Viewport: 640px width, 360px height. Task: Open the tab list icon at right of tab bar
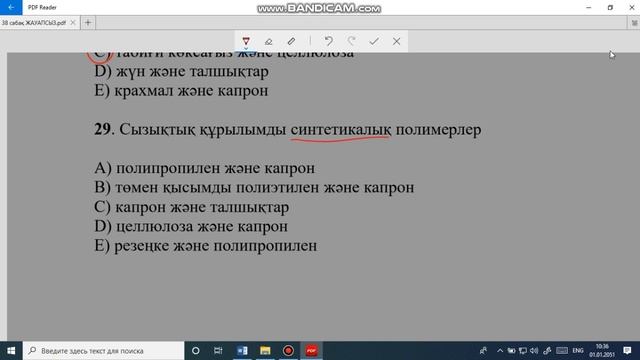pyautogui.click(x=634, y=23)
